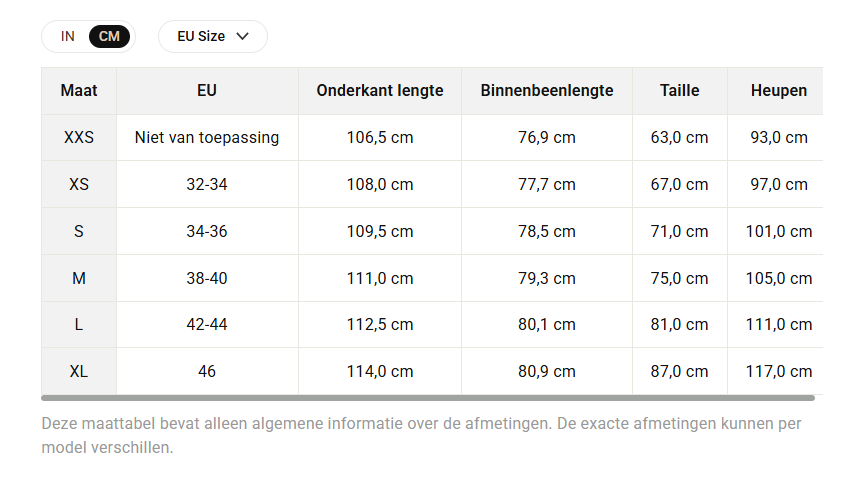
Task: Click the horizontal scrollbar under the table
Action: (428, 398)
